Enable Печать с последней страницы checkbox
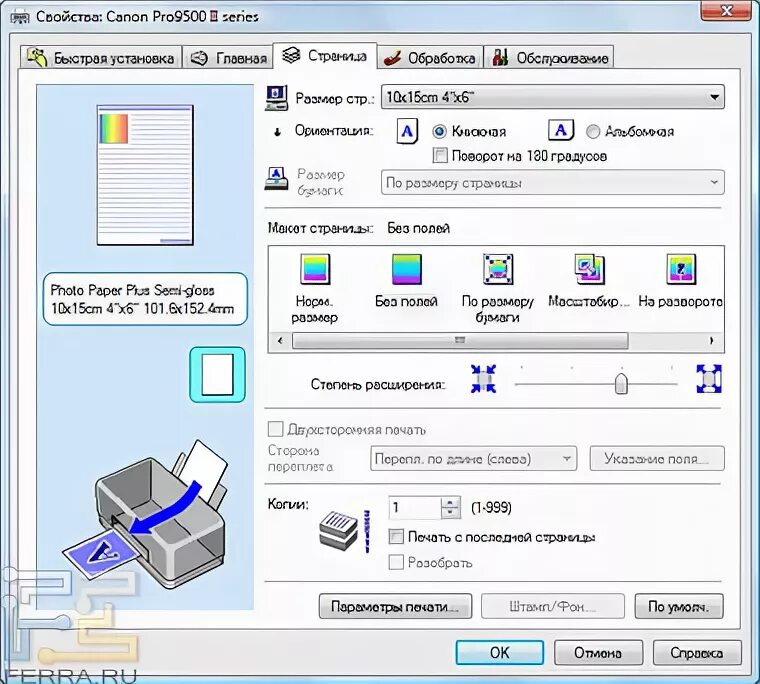This screenshot has height=684, width=760. click(396, 537)
